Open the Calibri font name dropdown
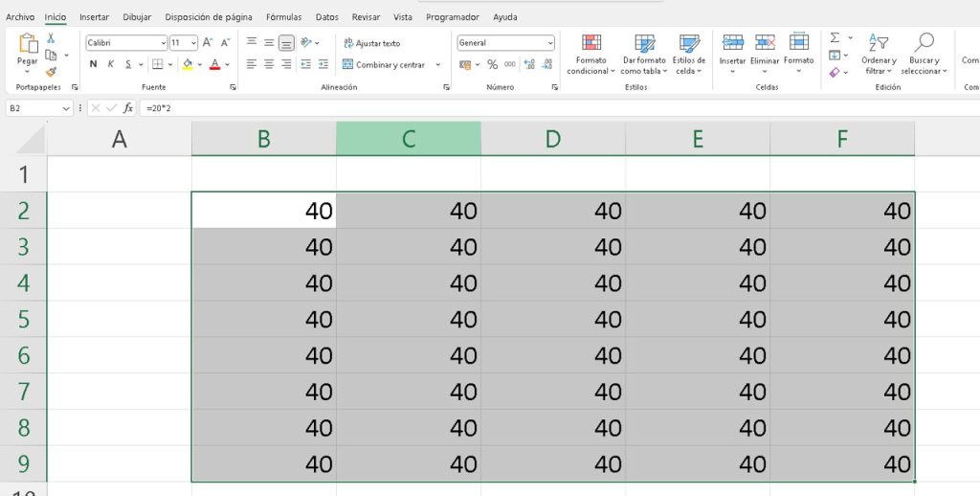The height and width of the screenshot is (496, 980). click(x=162, y=43)
